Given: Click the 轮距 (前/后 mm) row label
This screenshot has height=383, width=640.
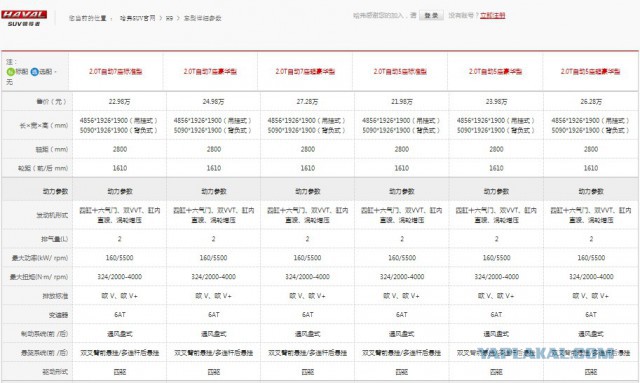Looking at the screenshot, I should tap(43, 168).
